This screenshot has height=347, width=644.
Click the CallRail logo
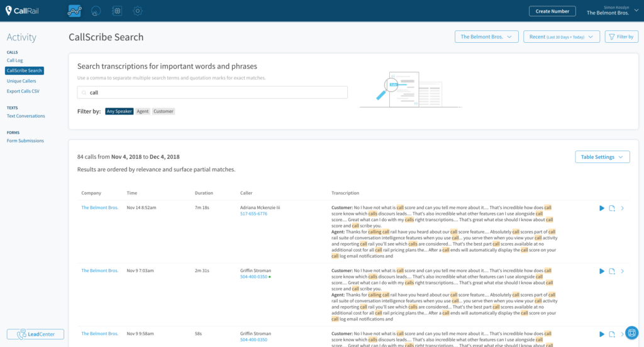22,11
